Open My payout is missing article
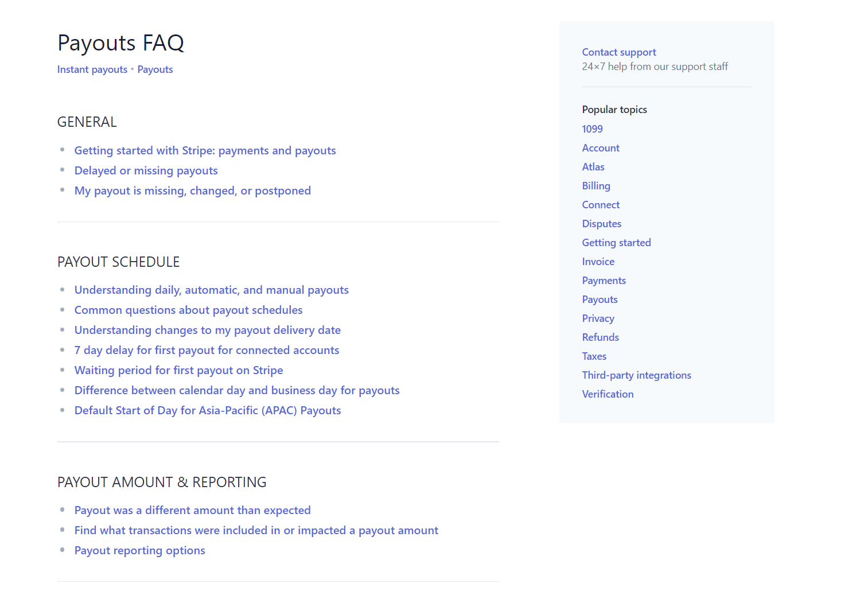868x595 pixels. (192, 190)
